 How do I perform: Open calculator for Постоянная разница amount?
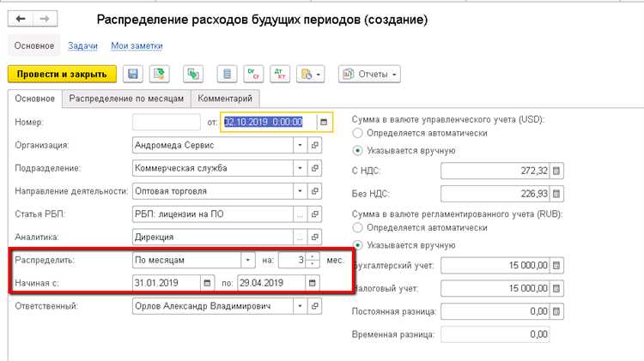click(x=556, y=311)
